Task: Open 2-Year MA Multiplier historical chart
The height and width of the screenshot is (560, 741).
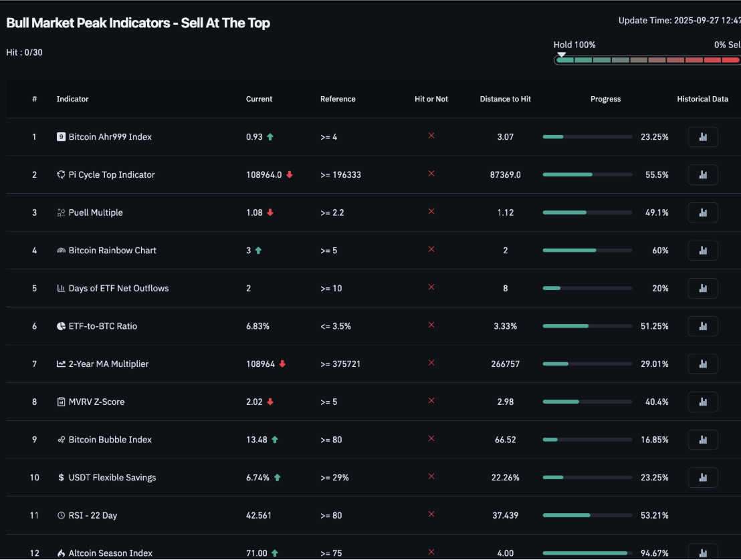Action: coord(702,364)
